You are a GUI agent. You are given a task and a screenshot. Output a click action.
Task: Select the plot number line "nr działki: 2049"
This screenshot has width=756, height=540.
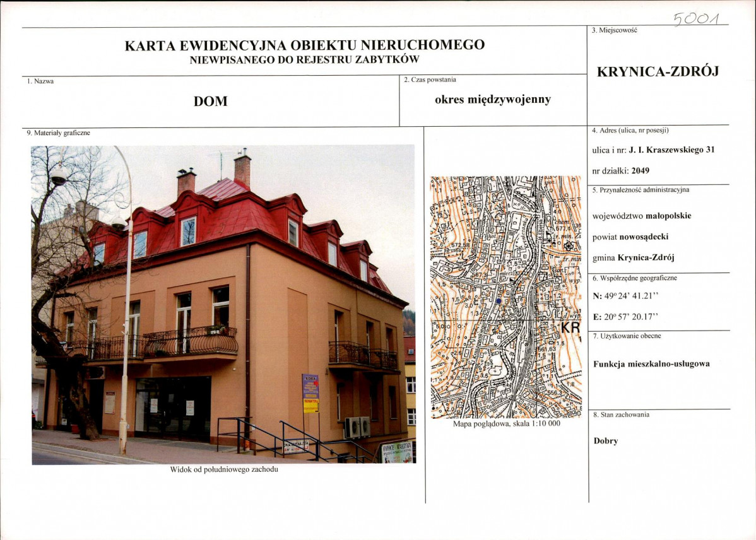pos(620,171)
